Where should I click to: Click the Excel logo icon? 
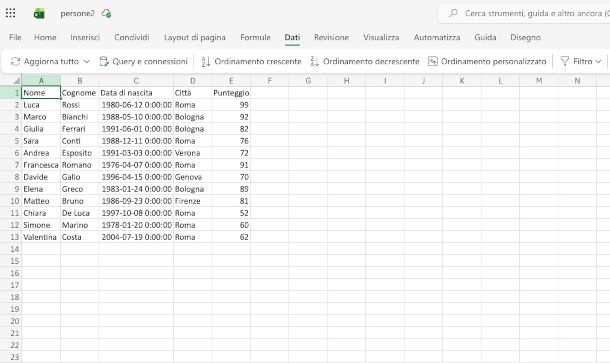[x=39, y=14]
